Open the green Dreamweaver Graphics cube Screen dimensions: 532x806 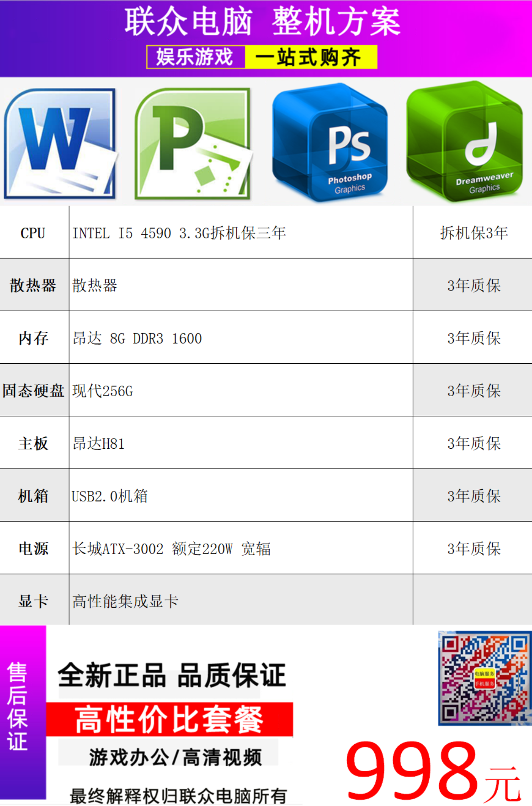click(464, 142)
